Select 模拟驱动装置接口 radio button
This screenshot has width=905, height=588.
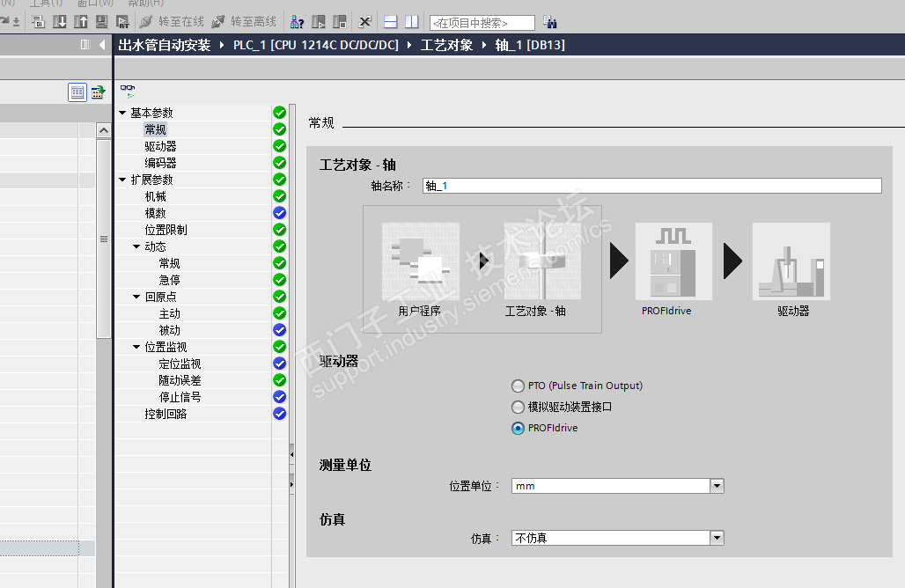[x=518, y=407]
